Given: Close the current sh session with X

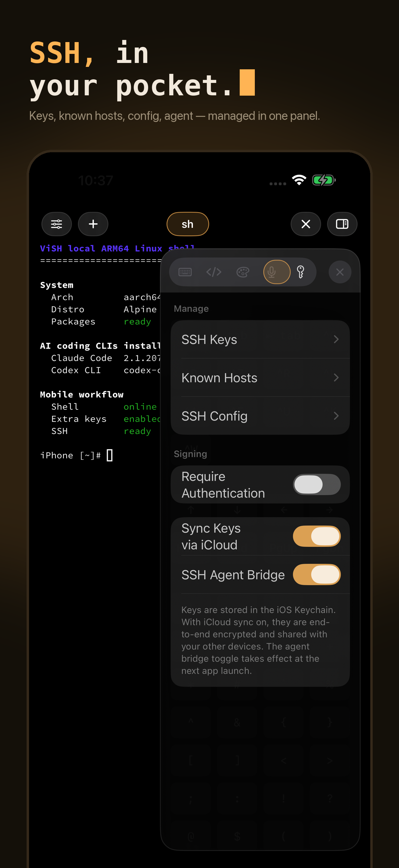Looking at the screenshot, I should (x=306, y=224).
